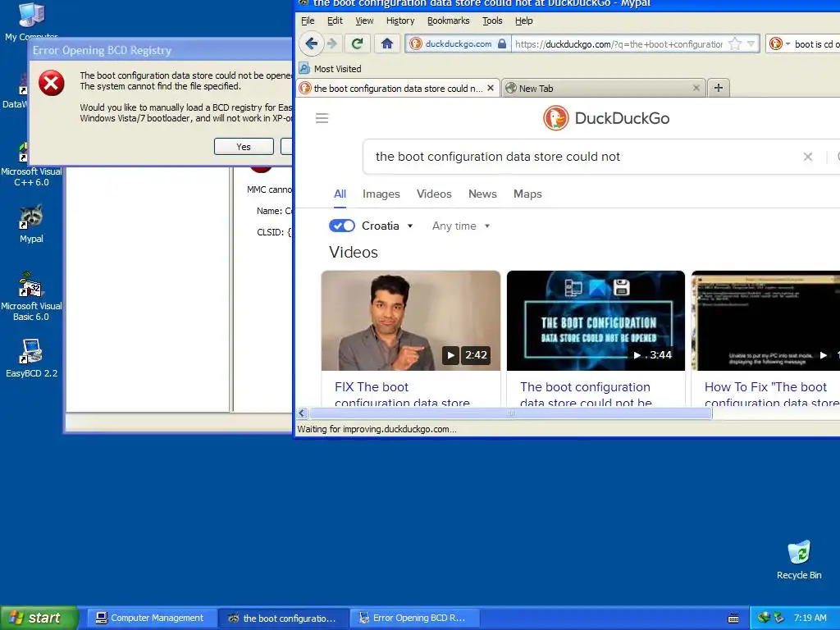The width and height of the screenshot is (840, 630).
Task: Open the Any time filter dropdown
Action: tap(461, 226)
